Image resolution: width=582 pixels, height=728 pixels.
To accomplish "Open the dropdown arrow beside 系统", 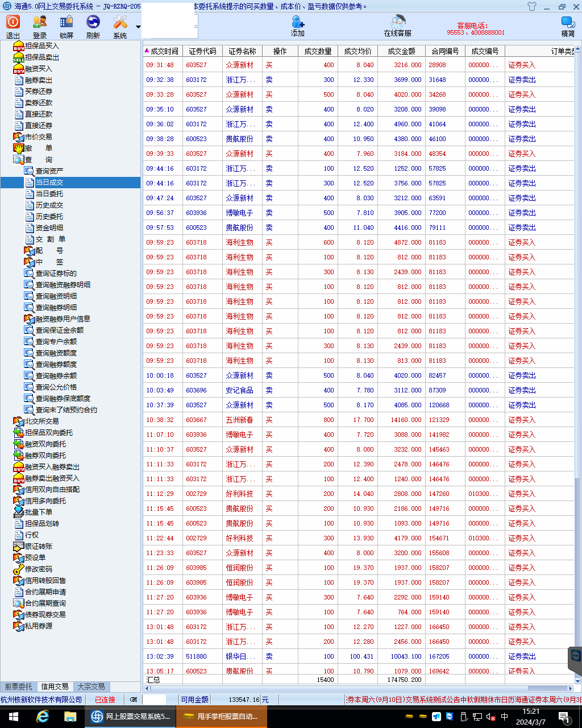I will (138, 27).
